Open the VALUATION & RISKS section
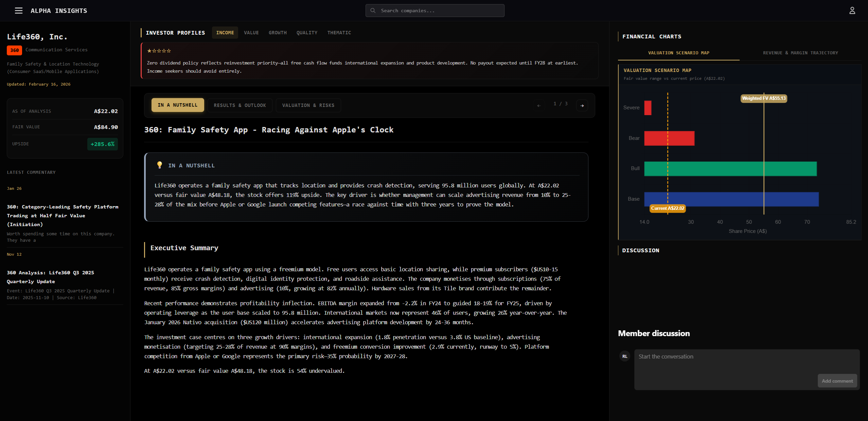868x421 pixels. (x=308, y=105)
